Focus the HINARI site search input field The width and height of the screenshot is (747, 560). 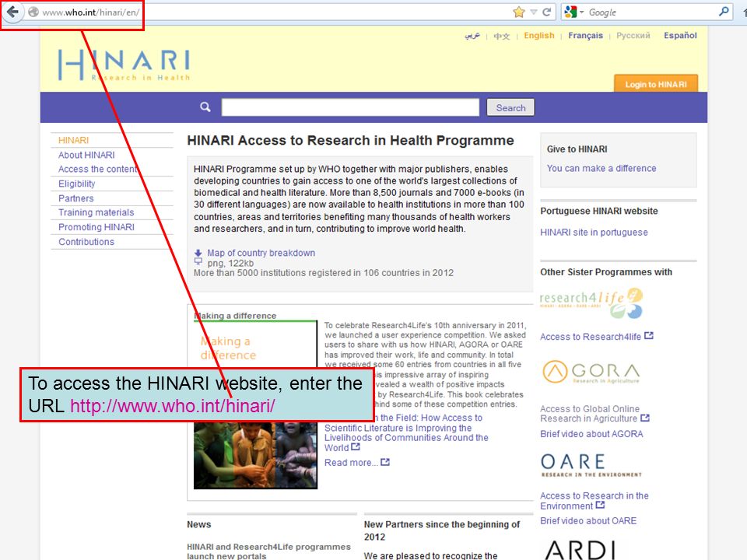[x=350, y=107]
